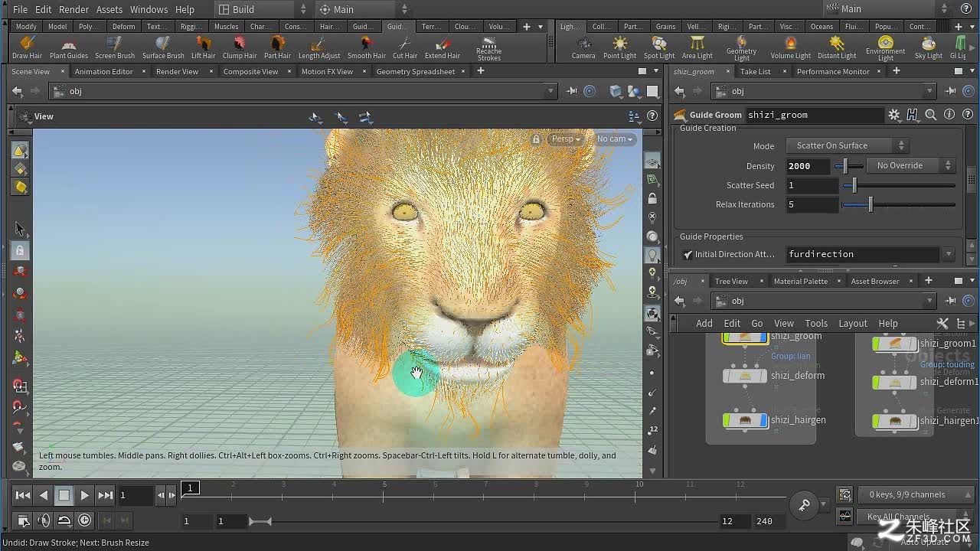Activate the Lift Hair tool
This screenshot has width=980, height=551.
coord(203,47)
